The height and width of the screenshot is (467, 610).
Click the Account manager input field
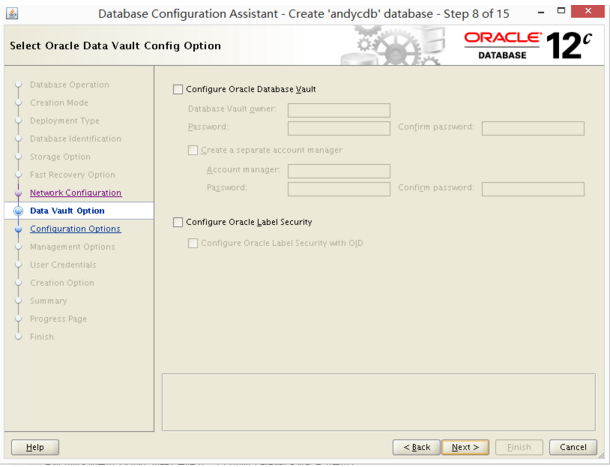(339, 171)
